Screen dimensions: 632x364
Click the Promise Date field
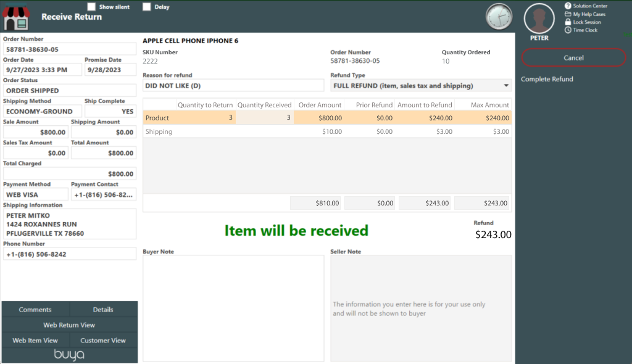pyautogui.click(x=110, y=70)
